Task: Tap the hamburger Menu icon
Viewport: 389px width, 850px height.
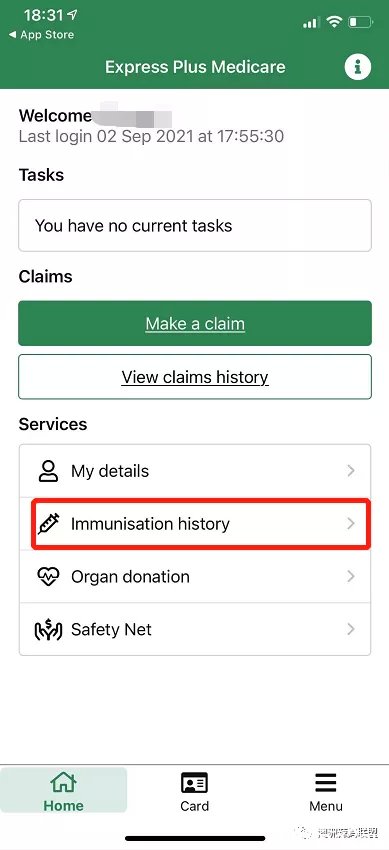Action: pos(326,783)
